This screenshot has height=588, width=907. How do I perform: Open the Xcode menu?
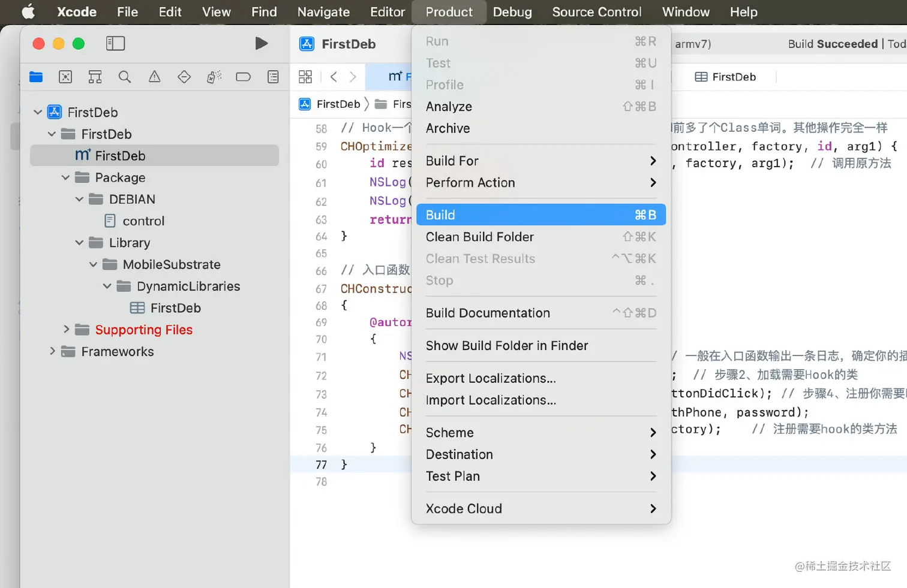point(77,12)
